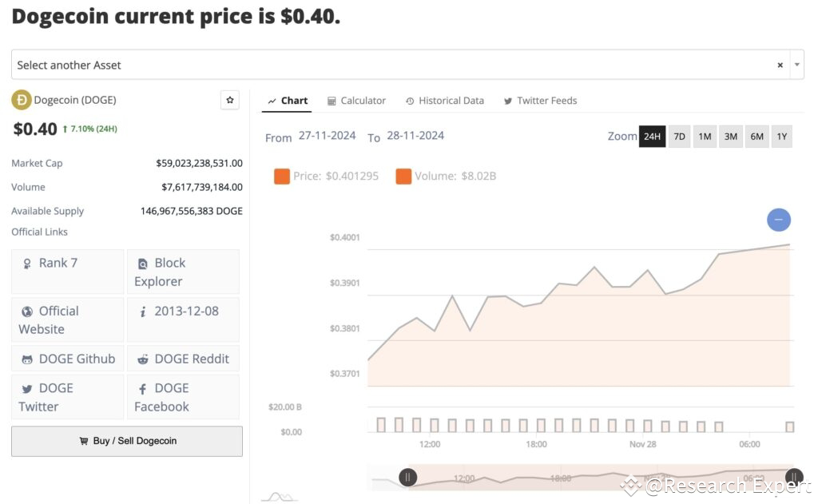This screenshot has height=504, width=818.
Task: Click the rightmost volume bar in chart
Action: tap(790, 427)
